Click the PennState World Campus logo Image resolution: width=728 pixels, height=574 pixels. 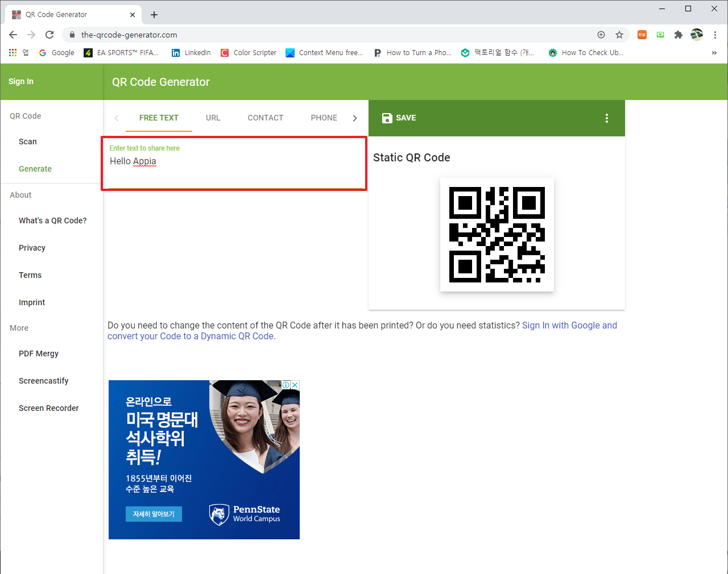(245, 514)
